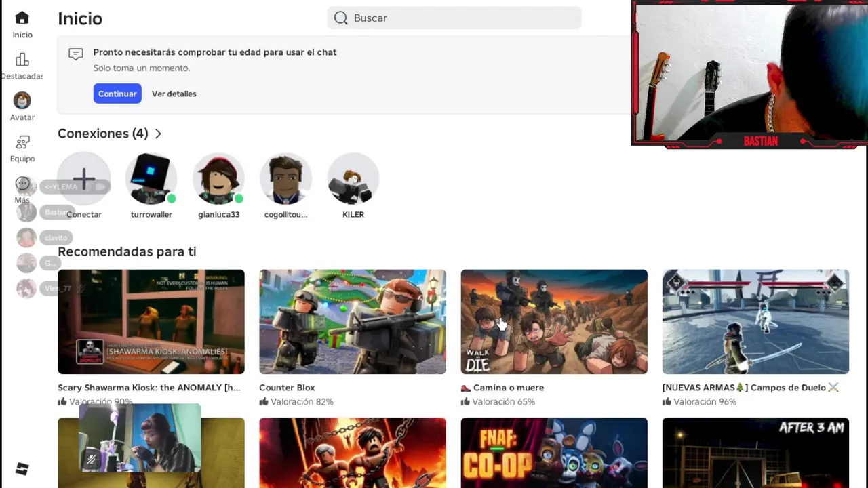Open Campos de Duelo game thumbnail
This screenshot has width=868, height=488.
point(755,322)
